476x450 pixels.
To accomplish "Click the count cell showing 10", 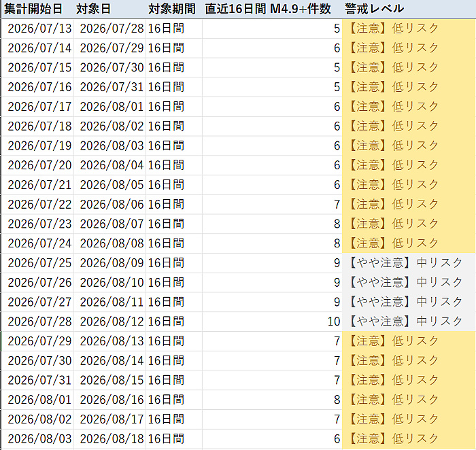I will pos(272,322).
